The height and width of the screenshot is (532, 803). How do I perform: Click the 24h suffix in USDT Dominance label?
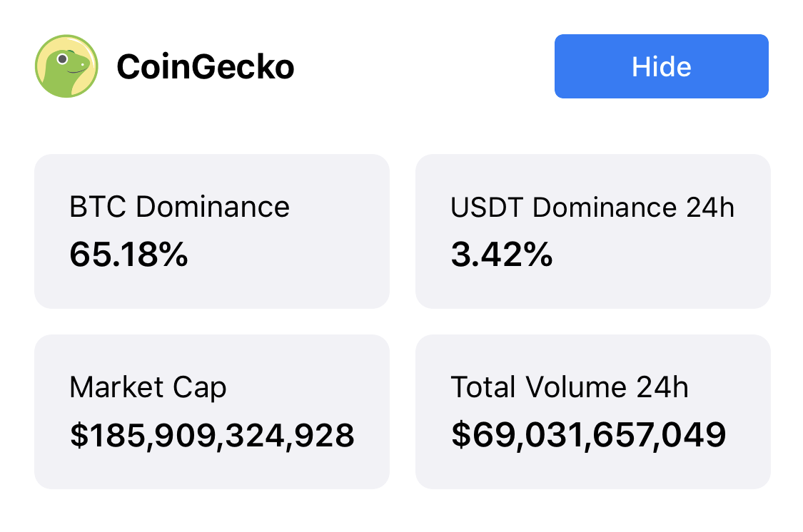(x=710, y=208)
